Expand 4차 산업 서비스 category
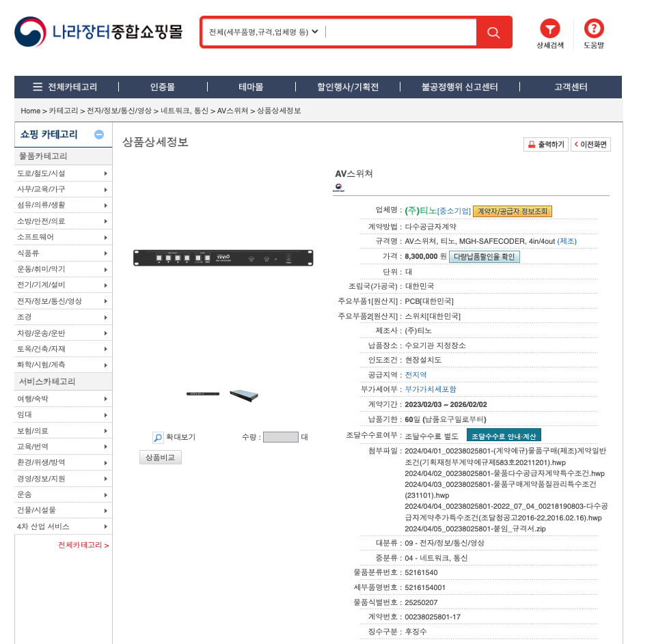The image size is (654, 644). tap(63, 527)
